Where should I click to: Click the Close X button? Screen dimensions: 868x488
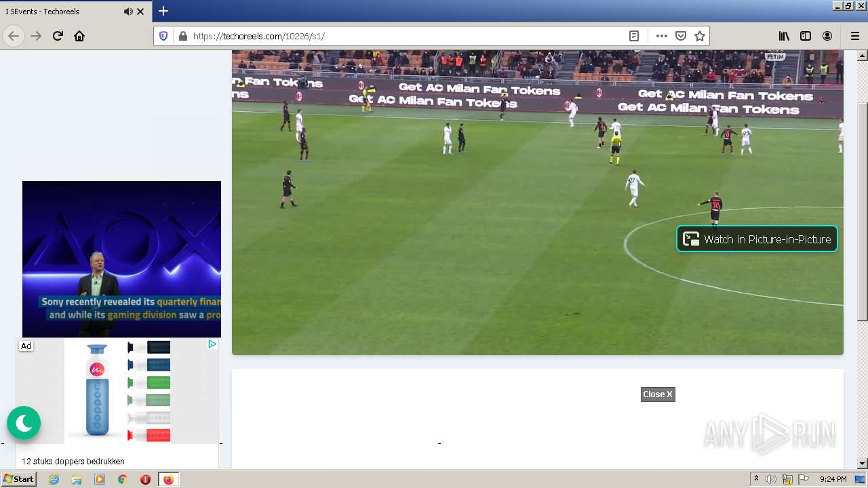658,394
